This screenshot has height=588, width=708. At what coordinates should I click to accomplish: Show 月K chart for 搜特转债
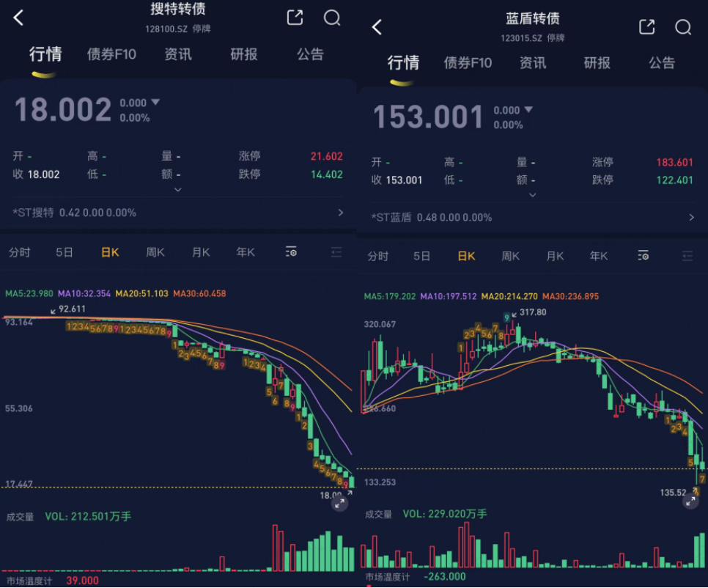click(x=201, y=252)
